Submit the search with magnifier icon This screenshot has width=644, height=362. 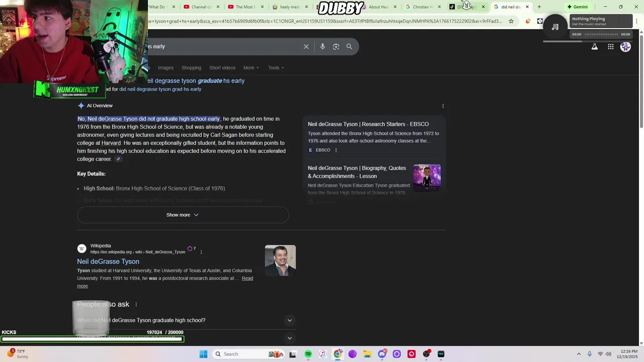click(x=349, y=46)
